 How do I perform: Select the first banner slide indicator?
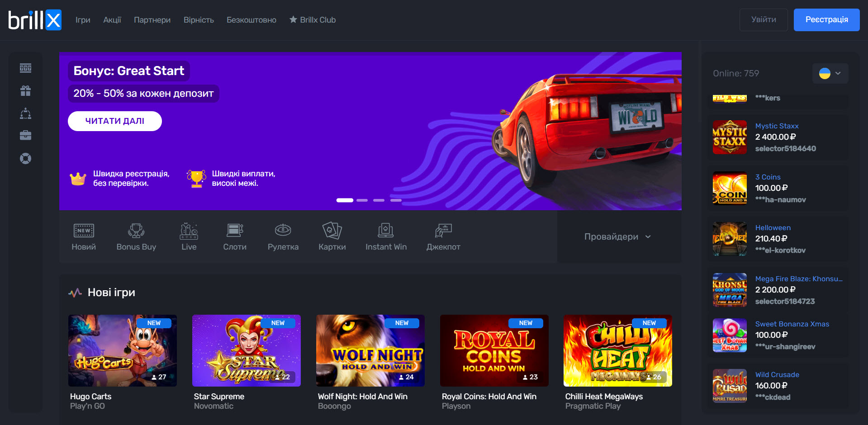(345, 200)
